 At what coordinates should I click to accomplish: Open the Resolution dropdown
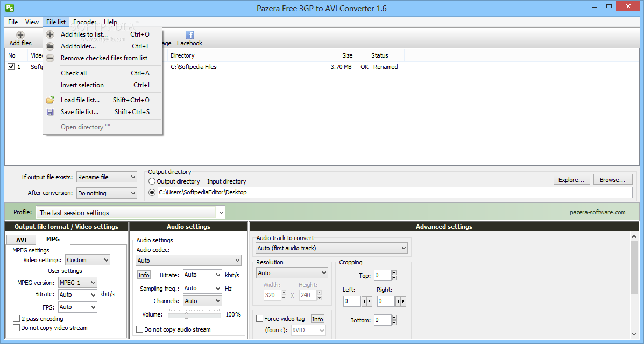point(292,273)
